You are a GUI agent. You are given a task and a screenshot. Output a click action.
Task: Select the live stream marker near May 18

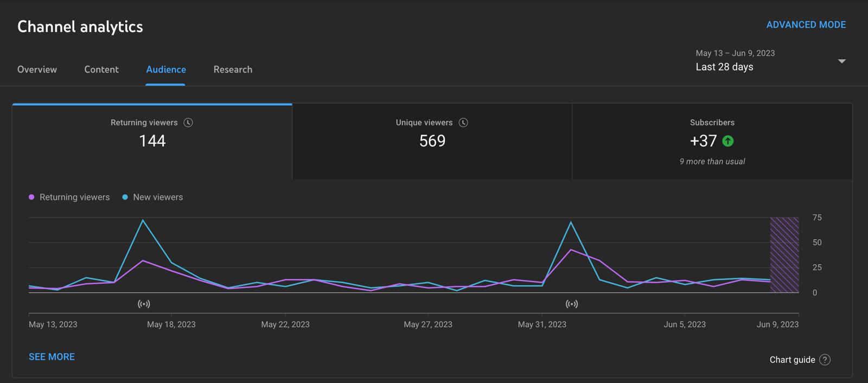point(144,304)
